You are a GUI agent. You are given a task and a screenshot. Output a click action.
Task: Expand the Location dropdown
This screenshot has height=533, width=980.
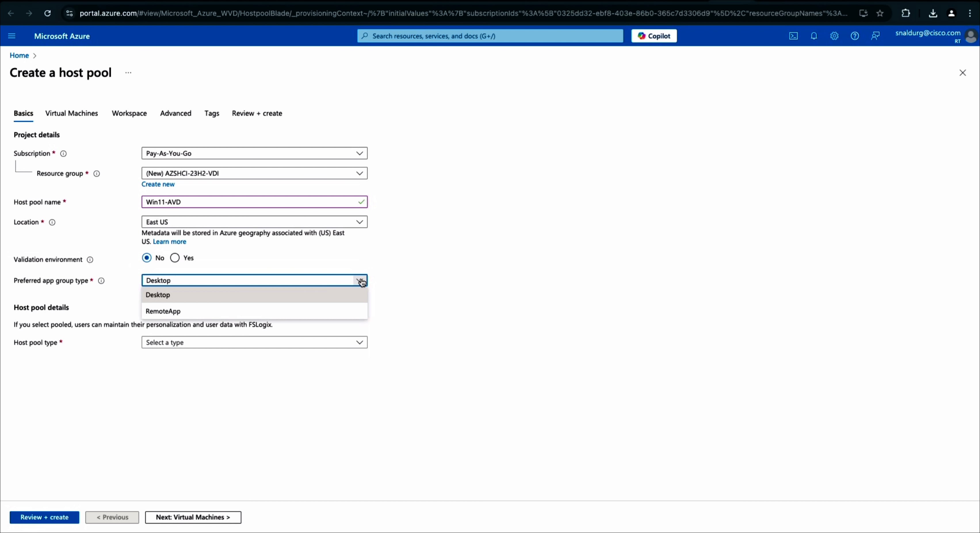point(254,222)
